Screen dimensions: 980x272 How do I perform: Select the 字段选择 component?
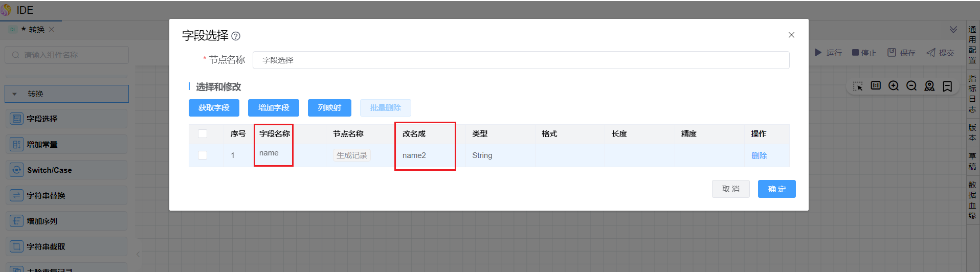(66, 119)
